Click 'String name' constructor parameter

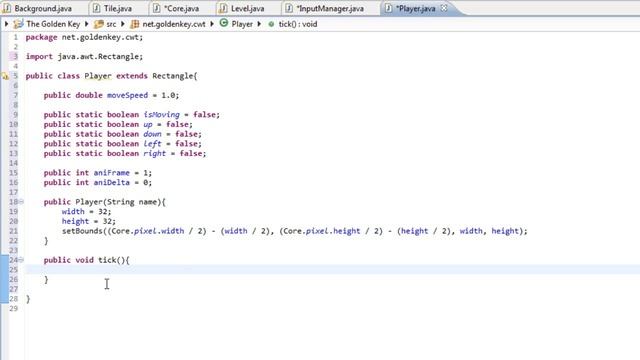pyautogui.click(x=133, y=202)
